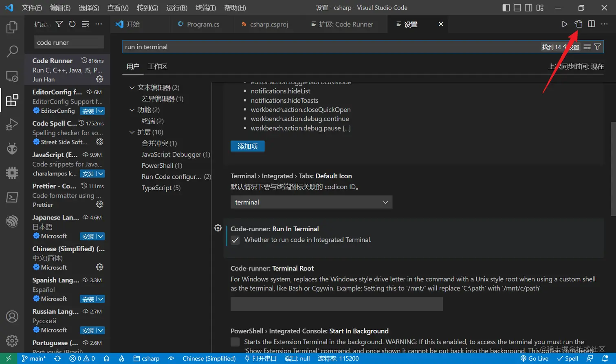Close the 设置 editor tab
This screenshot has height=364, width=616.
[x=441, y=24]
